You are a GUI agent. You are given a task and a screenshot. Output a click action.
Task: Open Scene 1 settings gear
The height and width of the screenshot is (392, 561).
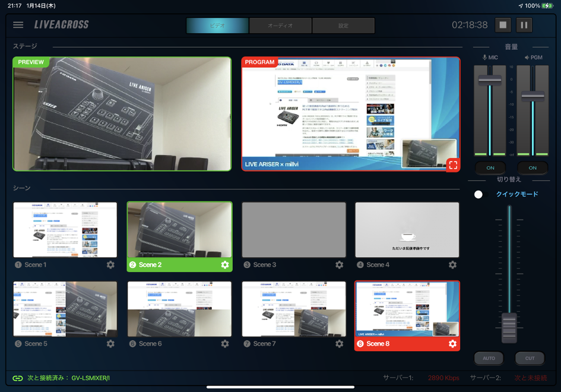[110, 265]
